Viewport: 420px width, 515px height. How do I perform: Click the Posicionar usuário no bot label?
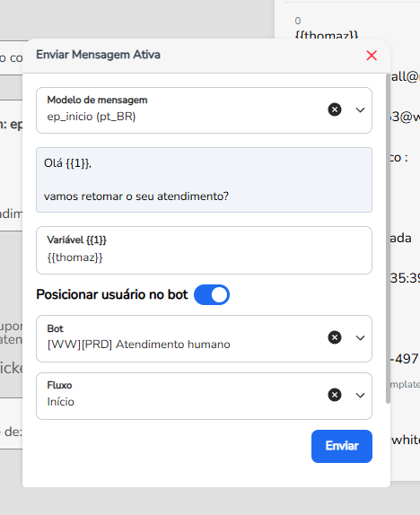112,294
